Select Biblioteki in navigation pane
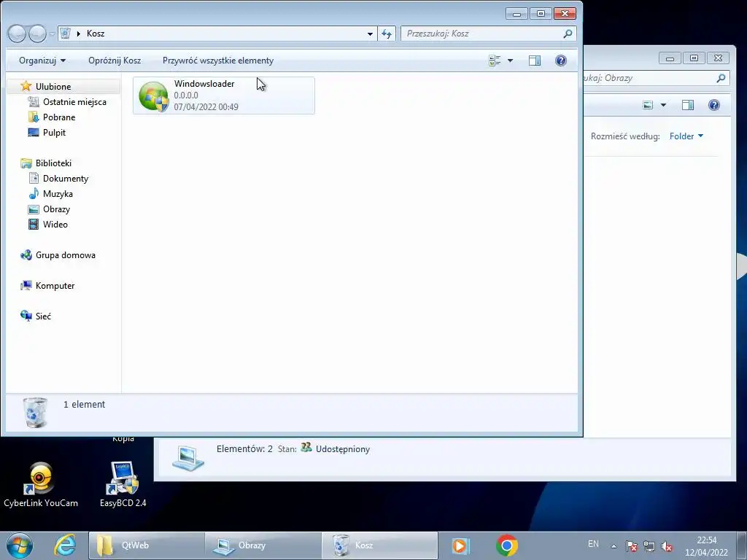 pyautogui.click(x=53, y=163)
